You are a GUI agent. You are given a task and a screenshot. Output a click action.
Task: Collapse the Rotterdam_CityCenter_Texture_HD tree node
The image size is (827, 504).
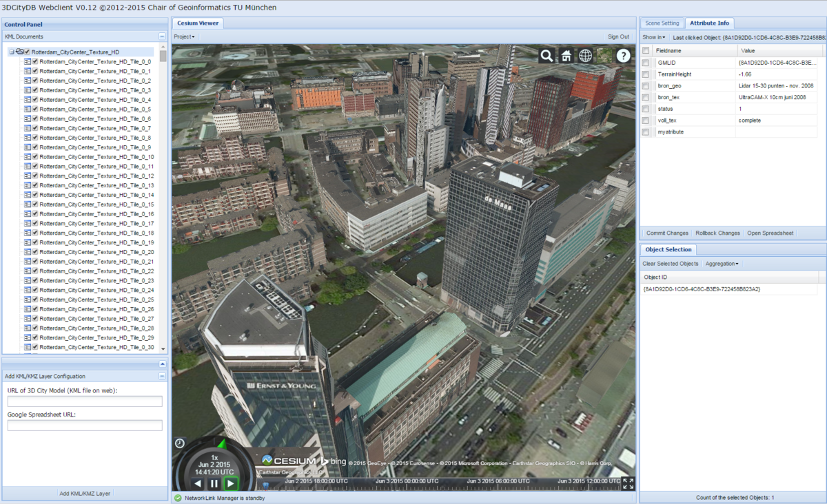point(12,52)
